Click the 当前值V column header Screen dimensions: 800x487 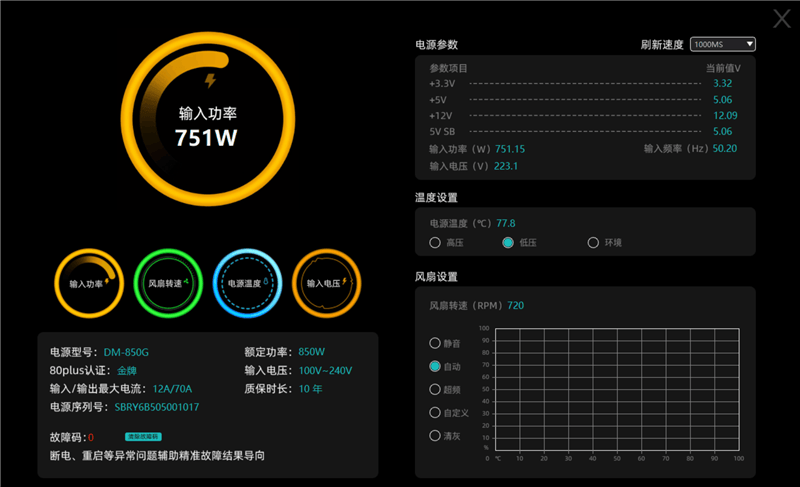pyautogui.click(x=723, y=68)
